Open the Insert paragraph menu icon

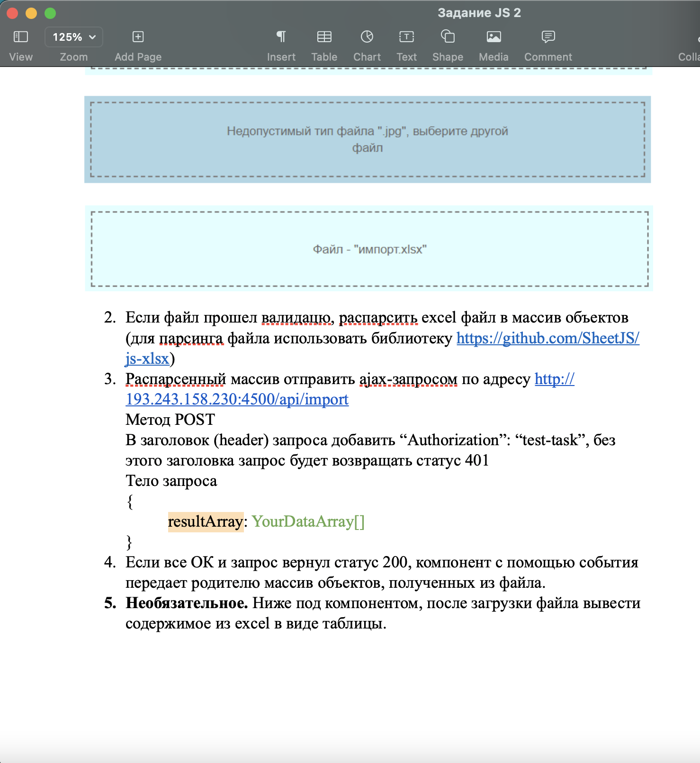tap(281, 36)
